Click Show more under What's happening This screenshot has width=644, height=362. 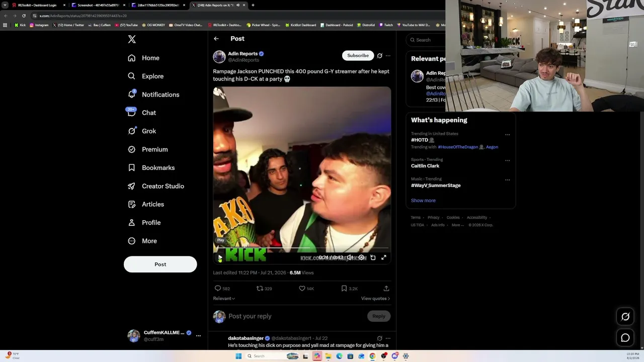[x=423, y=201]
